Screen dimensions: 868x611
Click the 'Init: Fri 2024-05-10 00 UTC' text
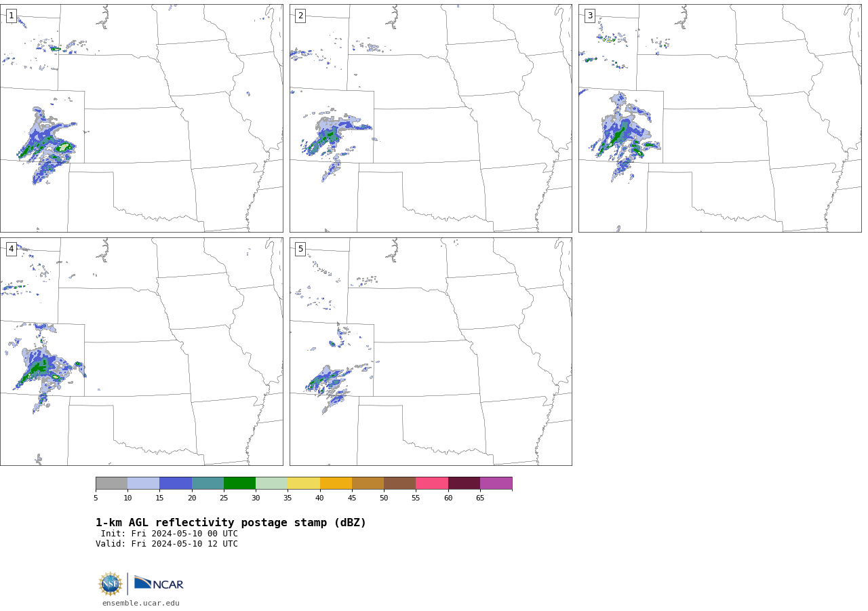click(170, 534)
